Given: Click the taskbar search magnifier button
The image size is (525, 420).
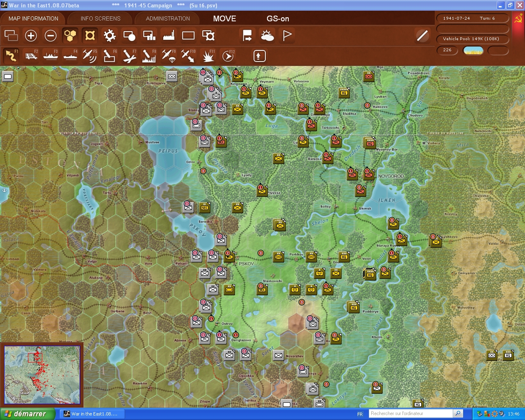Looking at the screenshot, I should pyautogui.click(x=458, y=413).
